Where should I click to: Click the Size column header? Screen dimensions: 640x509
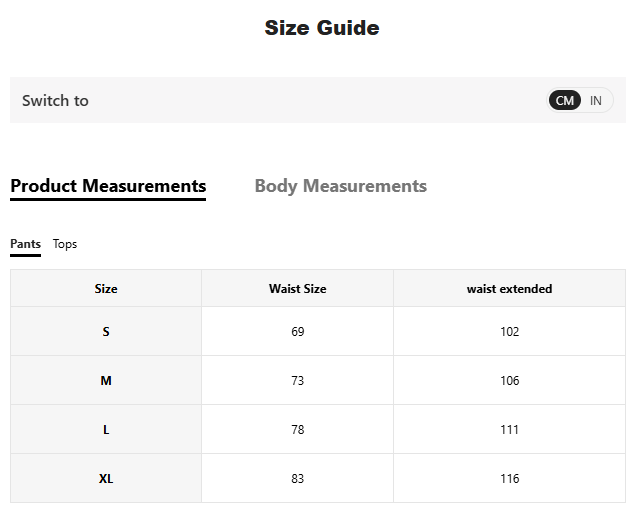[106, 289]
